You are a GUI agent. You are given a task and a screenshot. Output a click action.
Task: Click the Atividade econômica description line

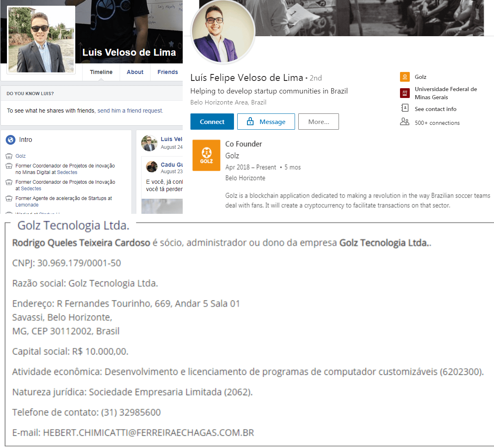pos(248,372)
